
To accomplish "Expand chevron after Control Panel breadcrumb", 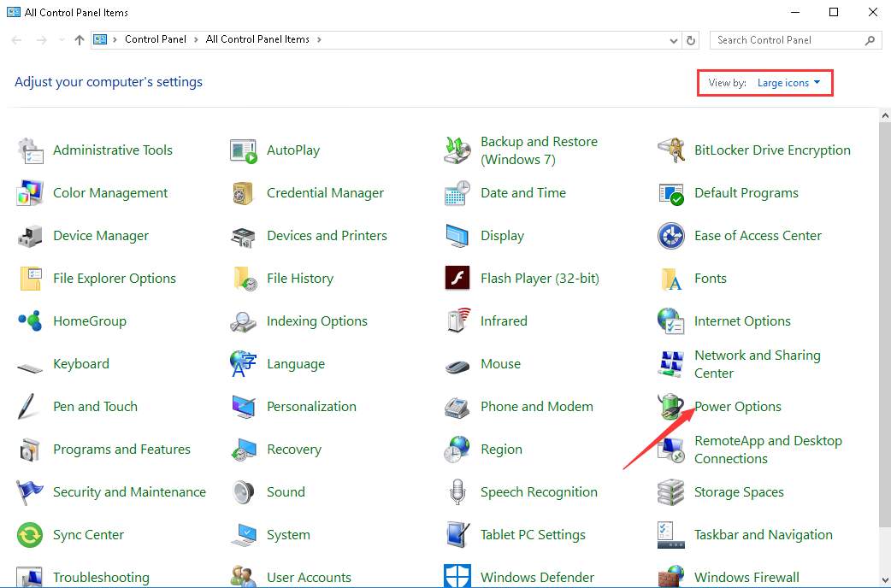I will [x=196, y=40].
